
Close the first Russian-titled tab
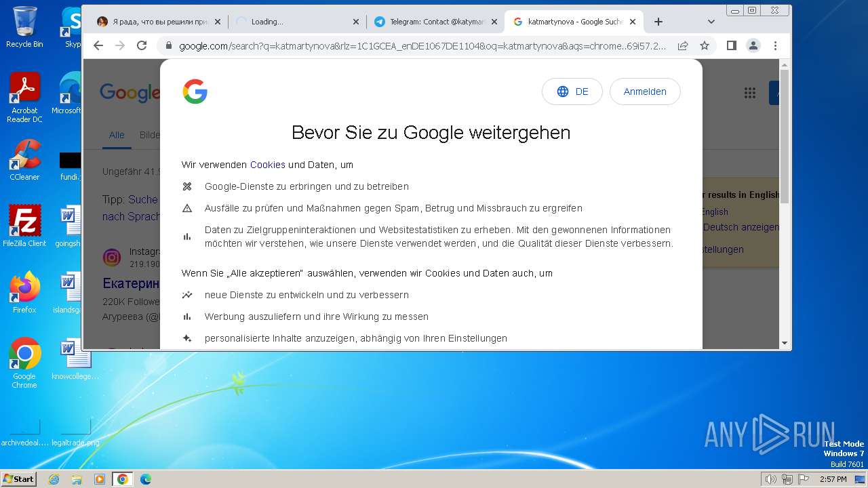(218, 22)
